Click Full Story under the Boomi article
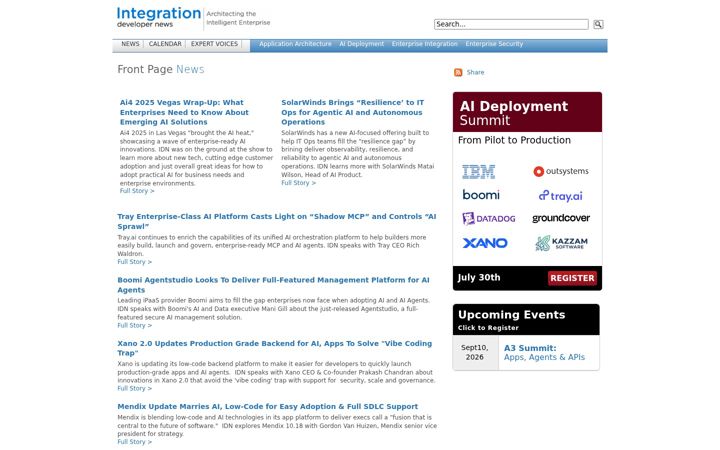The height and width of the screenshot is (450, 720). click(134, 326)
